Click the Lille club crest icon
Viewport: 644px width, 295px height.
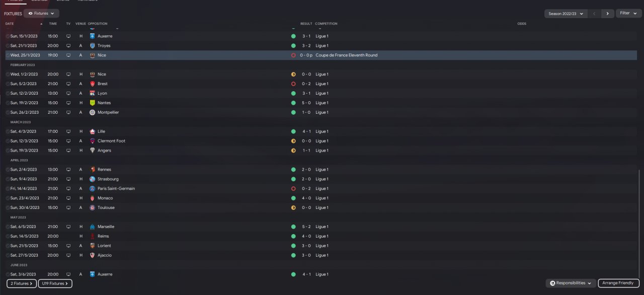(x=93, y=131)
